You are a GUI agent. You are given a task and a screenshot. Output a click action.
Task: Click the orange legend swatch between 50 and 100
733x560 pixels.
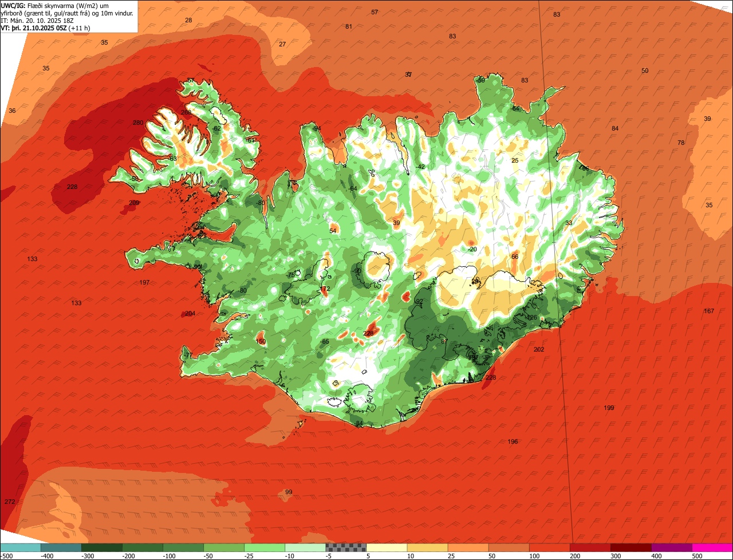[509, 547]
